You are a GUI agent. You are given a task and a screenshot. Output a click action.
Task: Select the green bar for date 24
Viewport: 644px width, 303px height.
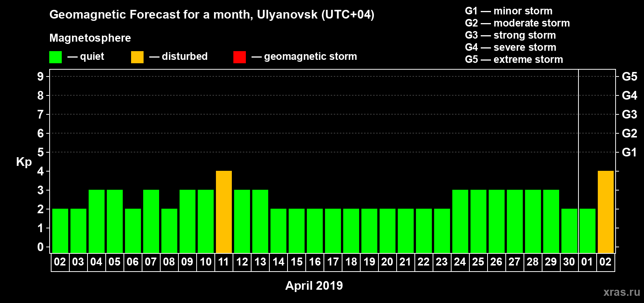(460, 221)
